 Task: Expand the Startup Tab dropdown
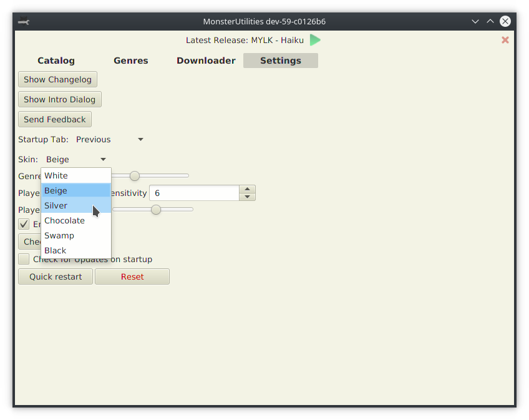coord(110,139)
